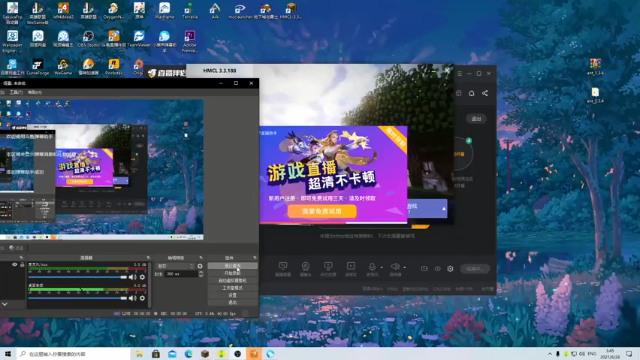The height and width of the screenshot is (360, 640).
Task: Open the Ark desktop shortcut
Action: (x=215, y=11)
